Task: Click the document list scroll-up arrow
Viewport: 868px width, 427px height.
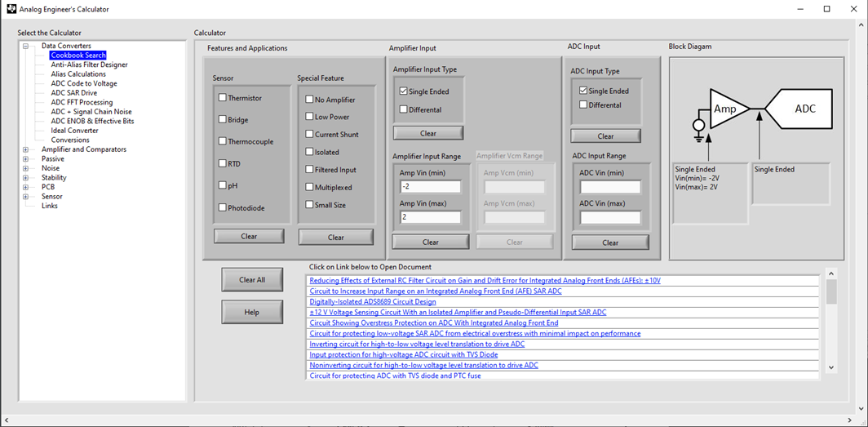Action: coord(831,273)
